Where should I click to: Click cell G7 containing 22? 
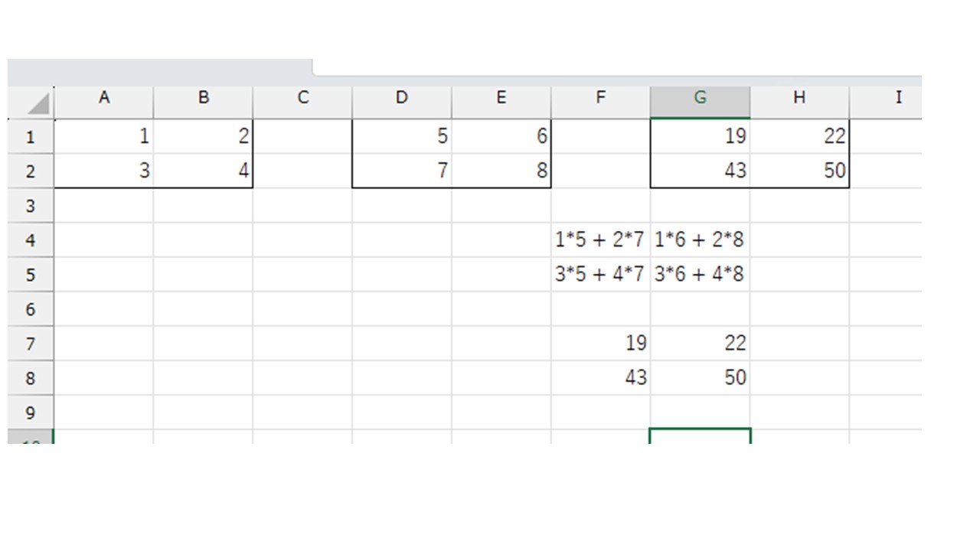point(700,343)
